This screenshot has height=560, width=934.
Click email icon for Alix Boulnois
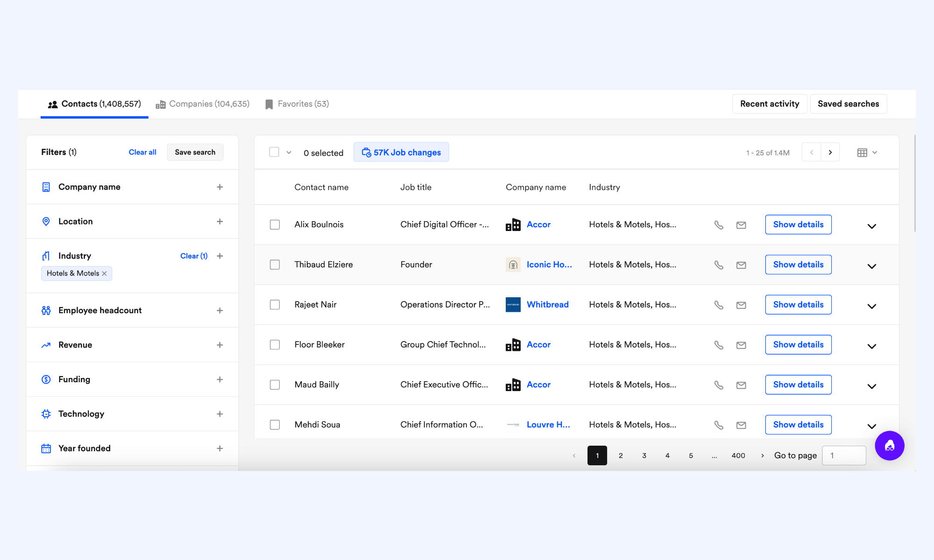click(x=741, y=225)
